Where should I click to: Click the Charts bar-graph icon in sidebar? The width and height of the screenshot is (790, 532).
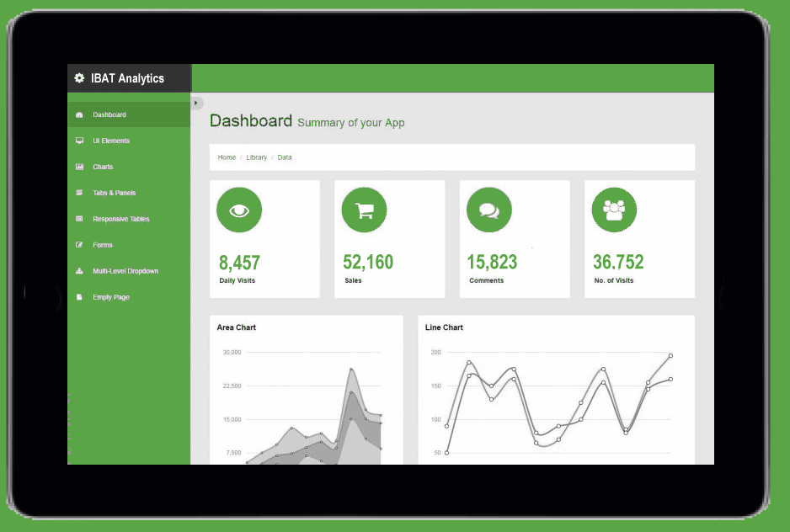[x=79, y=167]
